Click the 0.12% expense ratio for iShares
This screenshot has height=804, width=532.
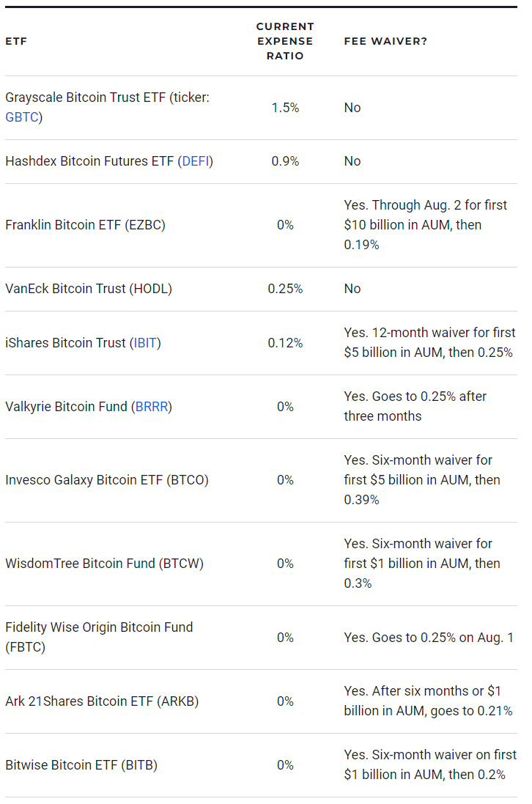pos(285,343)
